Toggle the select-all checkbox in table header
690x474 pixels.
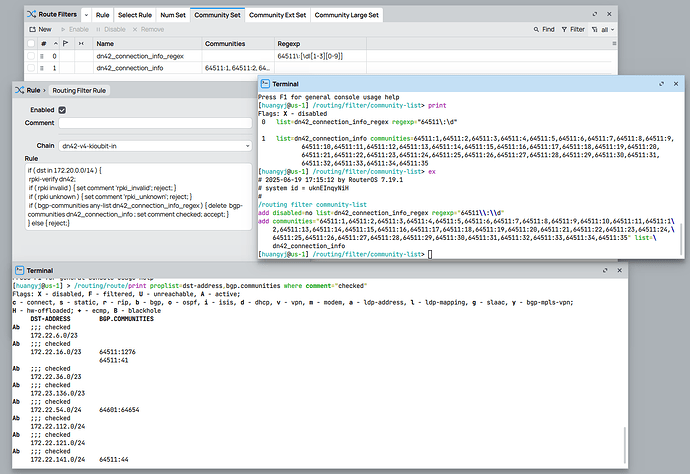31,44
